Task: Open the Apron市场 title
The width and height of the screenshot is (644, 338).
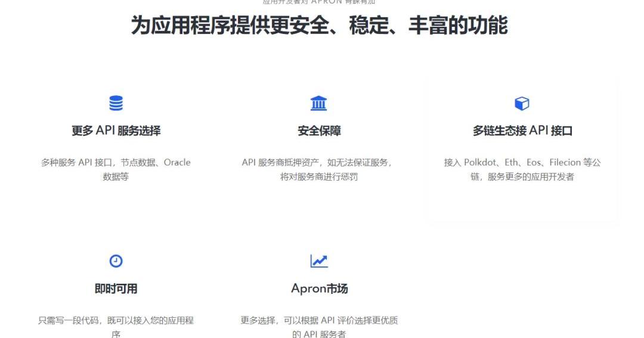Action: click(319, 289)
